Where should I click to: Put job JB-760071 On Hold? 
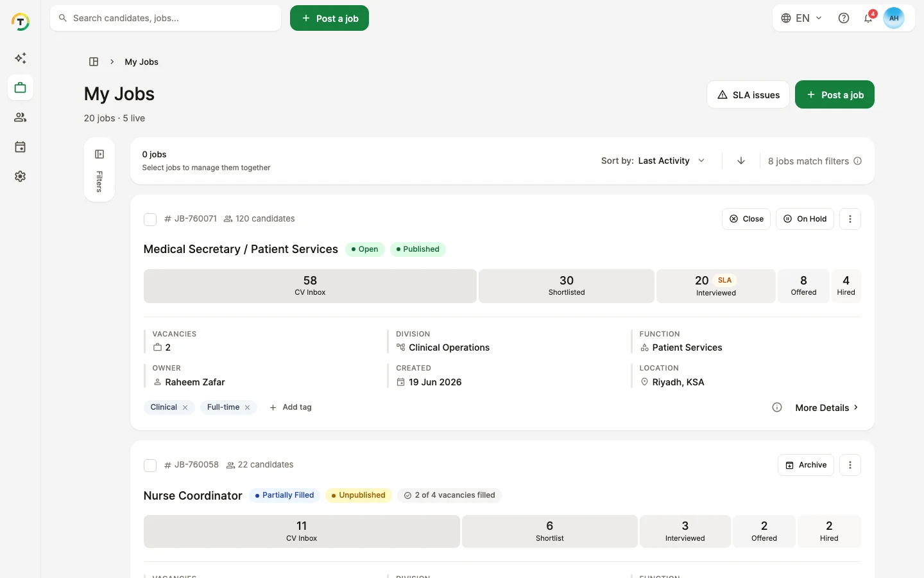point(805,219)
